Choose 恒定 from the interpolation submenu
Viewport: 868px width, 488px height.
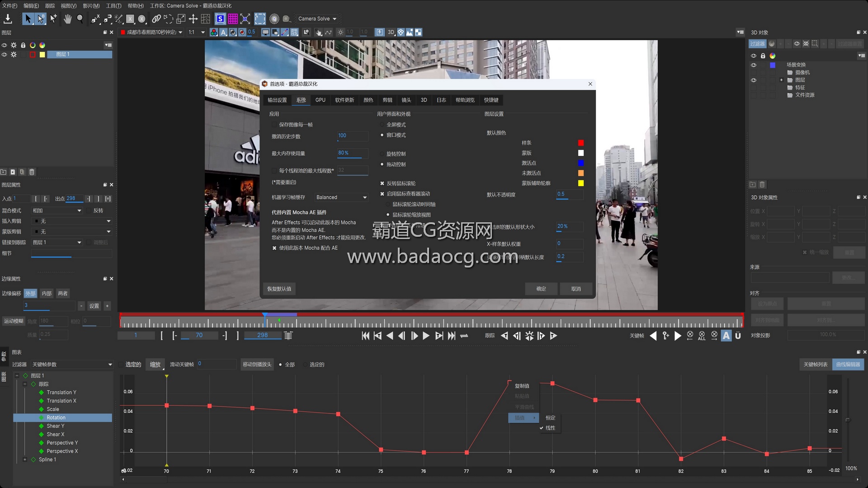(550, 418)
